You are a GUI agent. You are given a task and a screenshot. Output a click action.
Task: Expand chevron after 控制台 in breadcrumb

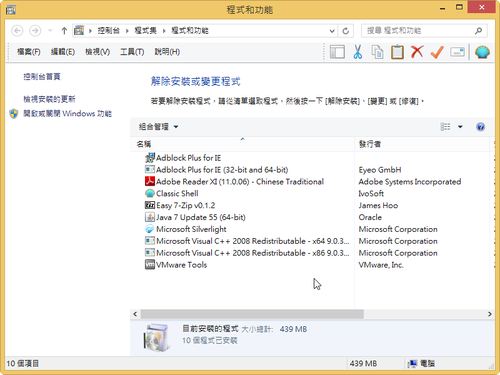point(127,31)
